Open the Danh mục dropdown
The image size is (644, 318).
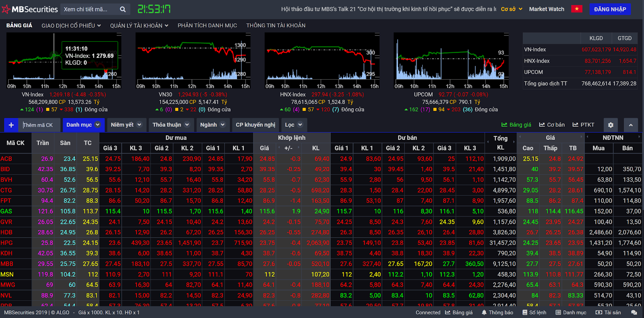click(83, 125)
